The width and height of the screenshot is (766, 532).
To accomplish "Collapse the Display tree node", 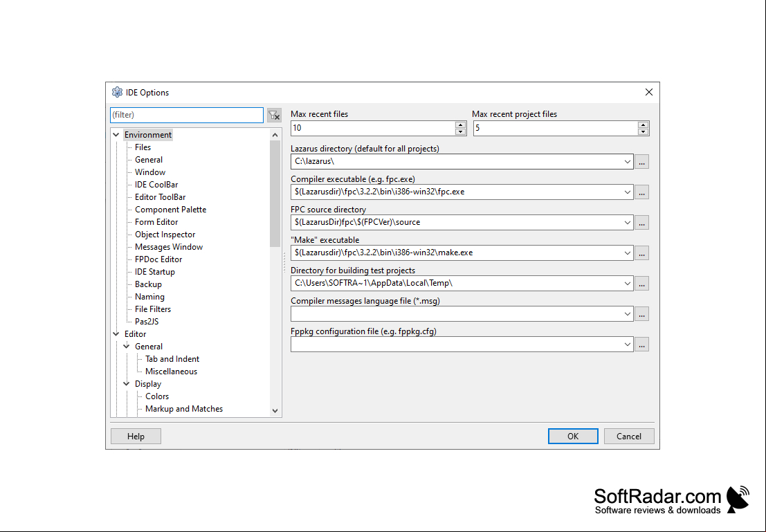I will pos(127,384).
